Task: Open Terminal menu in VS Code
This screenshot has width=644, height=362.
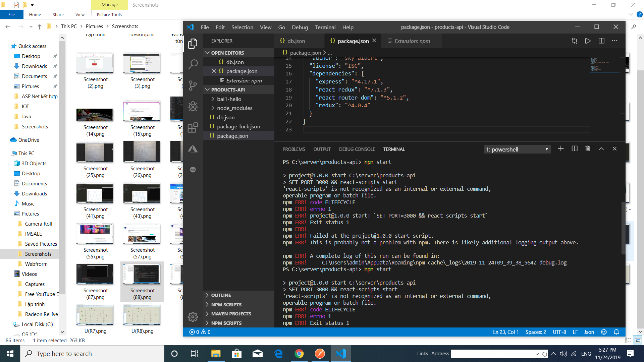Action: pos(325,27)
